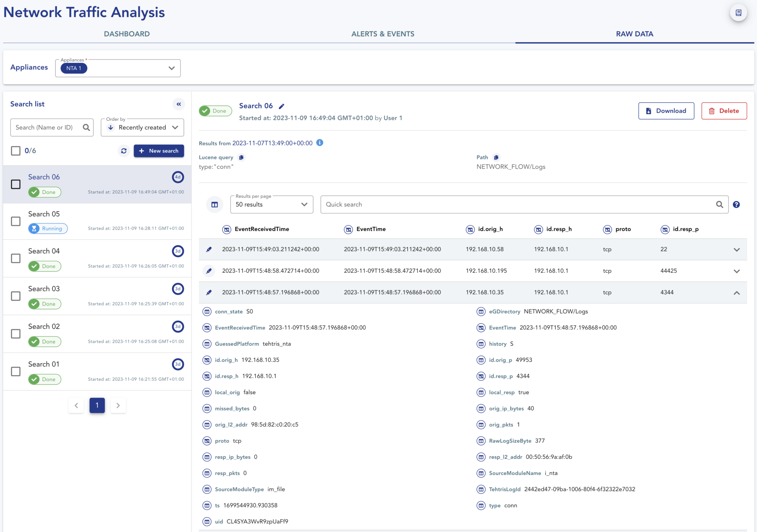Switch to the Dashboard tab

(127, 34)
